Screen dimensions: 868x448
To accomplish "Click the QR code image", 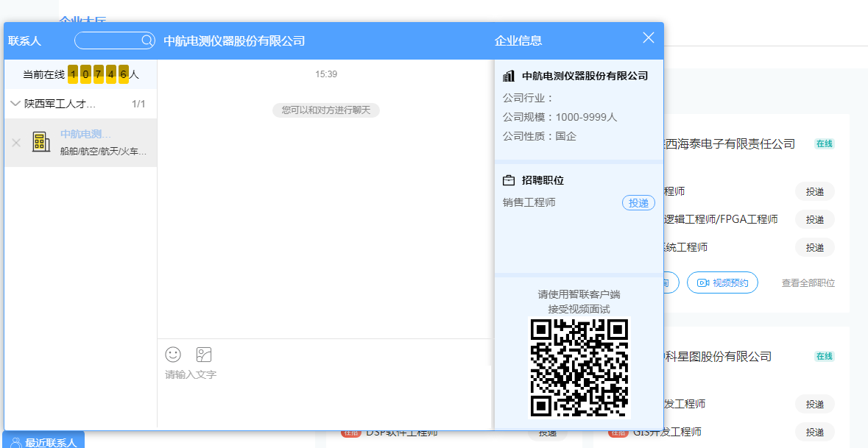I will (579, 366).
